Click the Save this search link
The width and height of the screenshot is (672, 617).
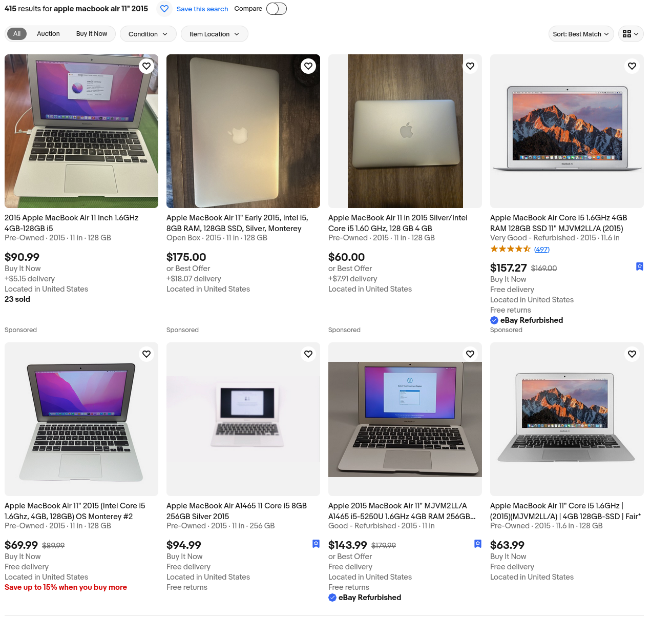point(202,9)
